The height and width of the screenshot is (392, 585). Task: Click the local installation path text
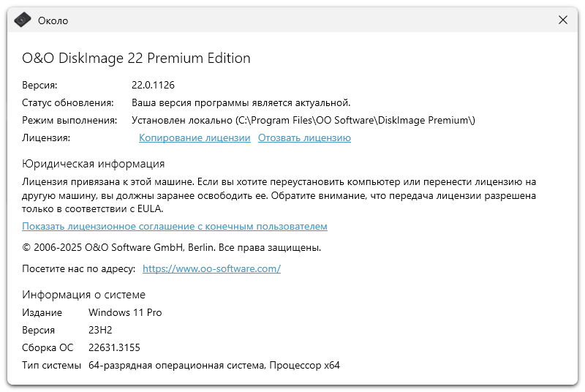pos(303,120)
